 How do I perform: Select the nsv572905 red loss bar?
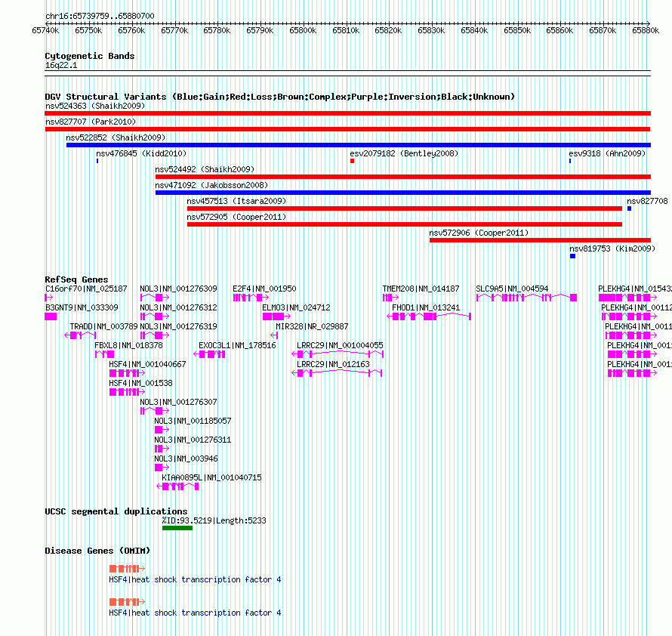[405, 224]
